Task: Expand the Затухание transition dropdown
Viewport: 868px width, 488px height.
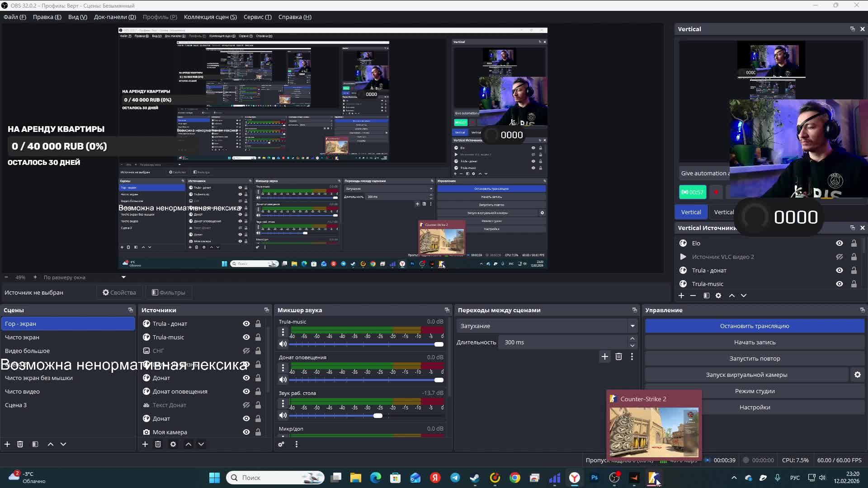Action: (632, 326)
